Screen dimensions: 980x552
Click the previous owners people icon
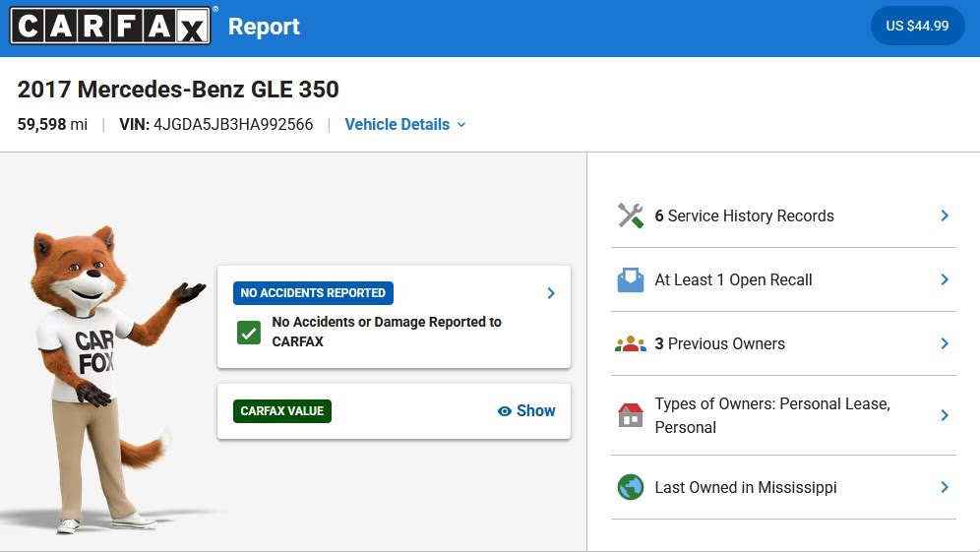tap(630, 343)
